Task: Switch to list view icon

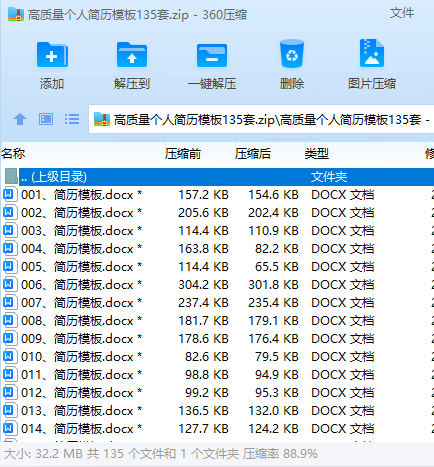Action: point(72,119)
